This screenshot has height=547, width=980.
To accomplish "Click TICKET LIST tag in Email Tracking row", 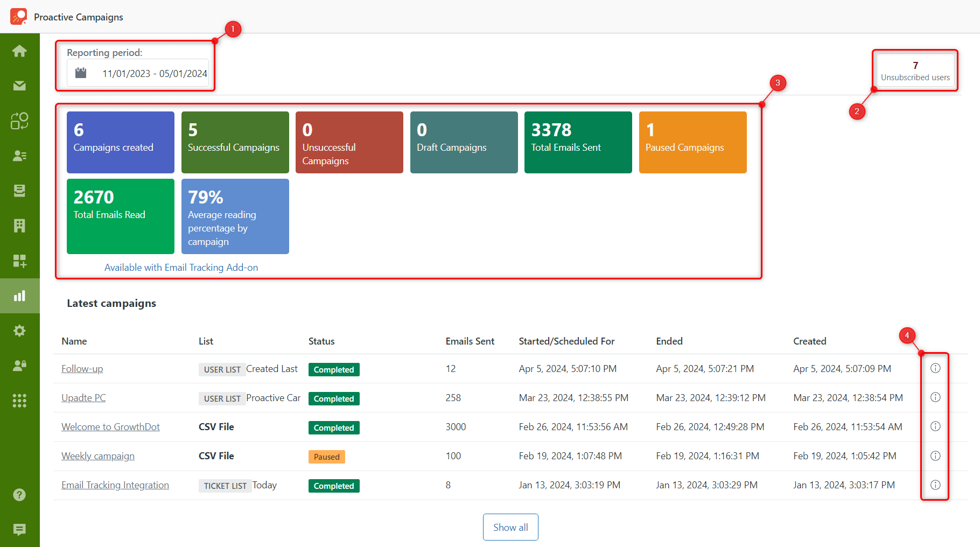I will coord(225,486).
